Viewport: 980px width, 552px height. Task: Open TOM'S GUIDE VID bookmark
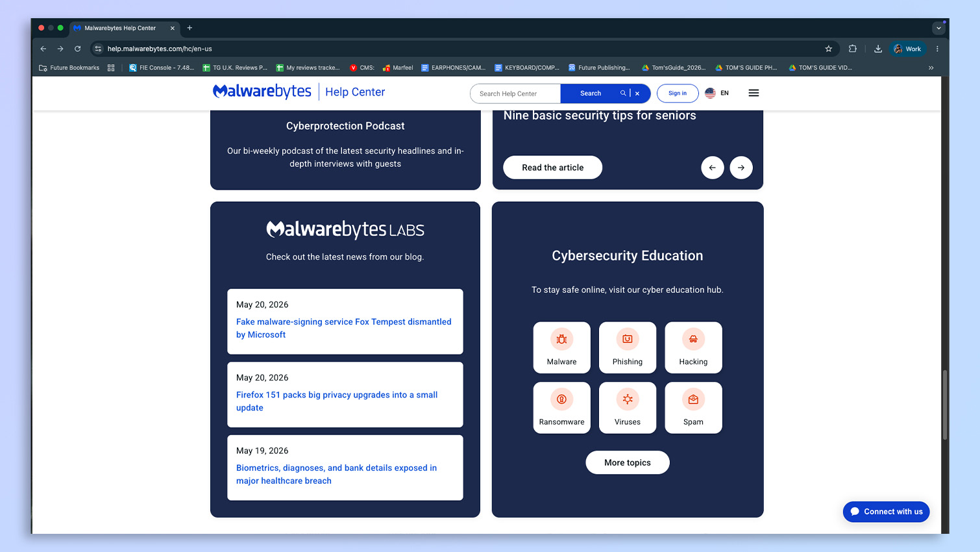(820, 68)
